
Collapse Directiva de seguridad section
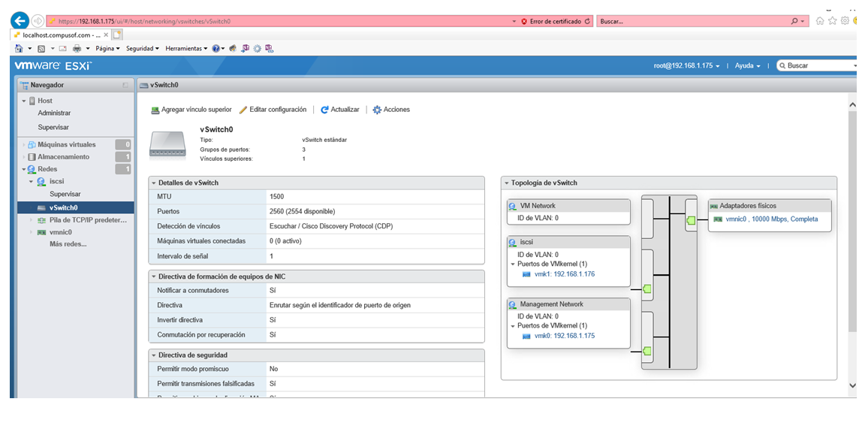coord(154,355)
